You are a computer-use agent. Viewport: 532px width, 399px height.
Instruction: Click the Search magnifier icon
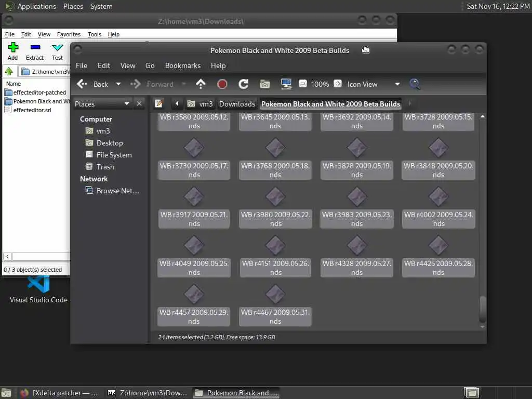click(415, 84)
